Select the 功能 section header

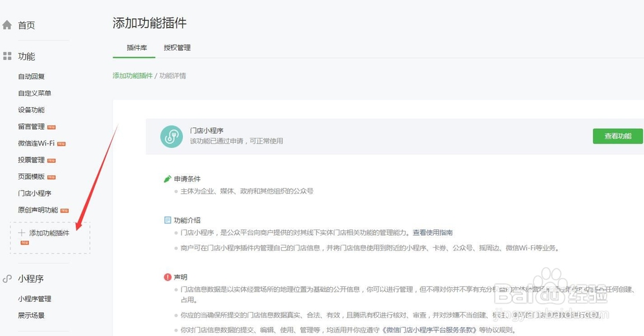(x=26, y=56)
